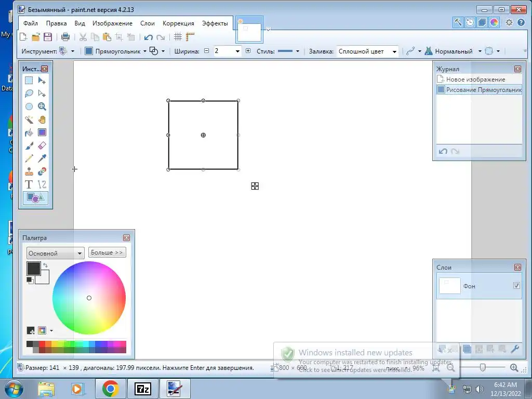Click the Больше >> button
Image resolution: width=532 pixels, height=399 pixels.
point(107,252)
